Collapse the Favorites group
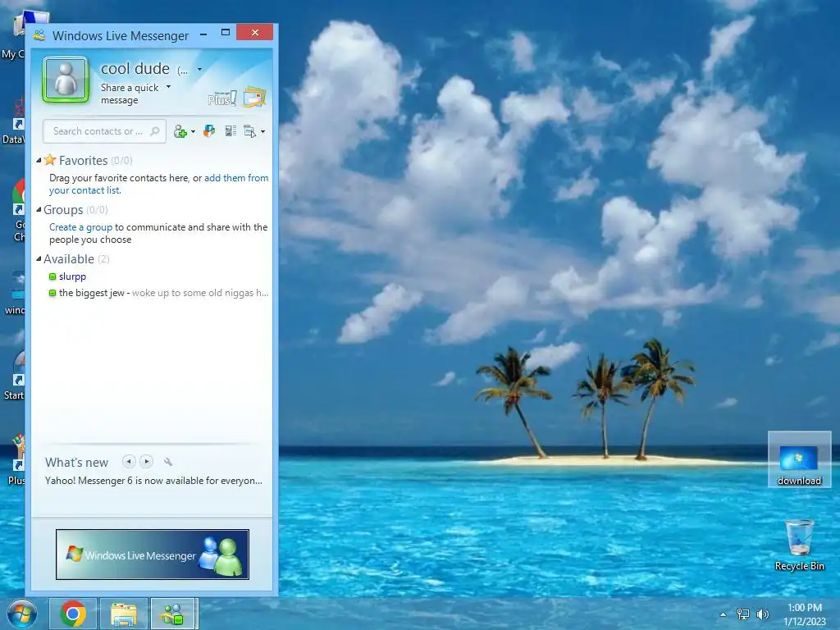The image size is (840, 630). coord(39,160)
